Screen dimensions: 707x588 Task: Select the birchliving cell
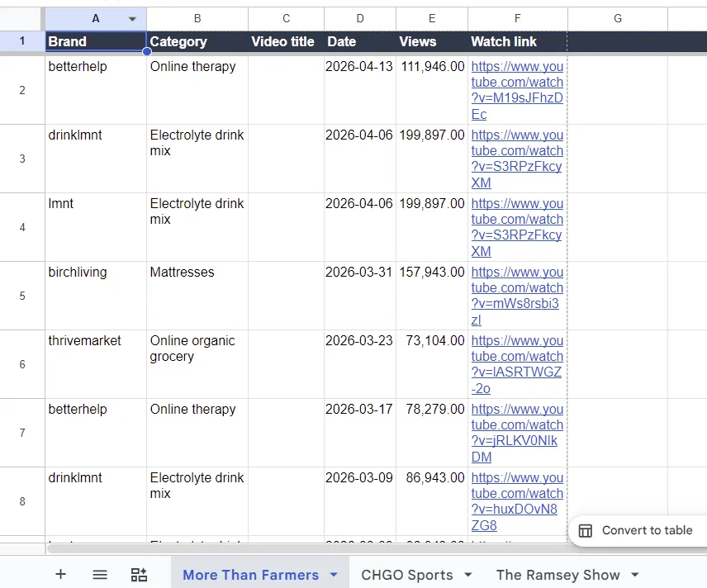tap(96, 296)
